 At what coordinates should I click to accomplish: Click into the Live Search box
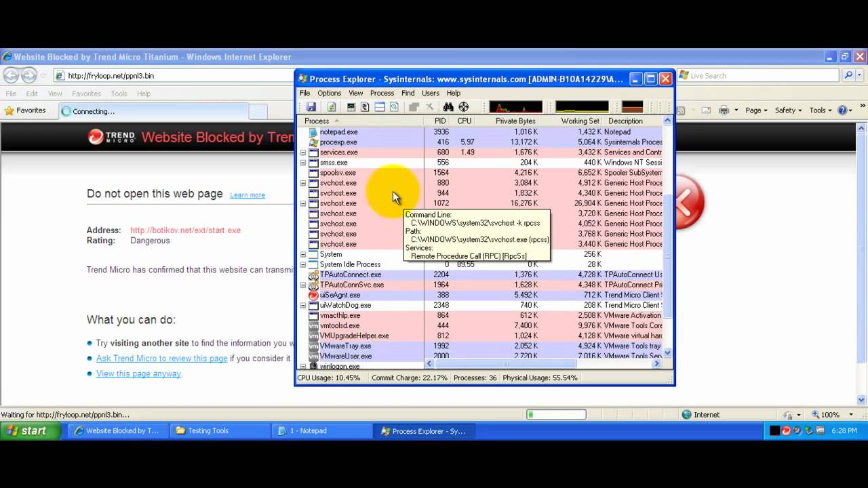pos(758,76)
